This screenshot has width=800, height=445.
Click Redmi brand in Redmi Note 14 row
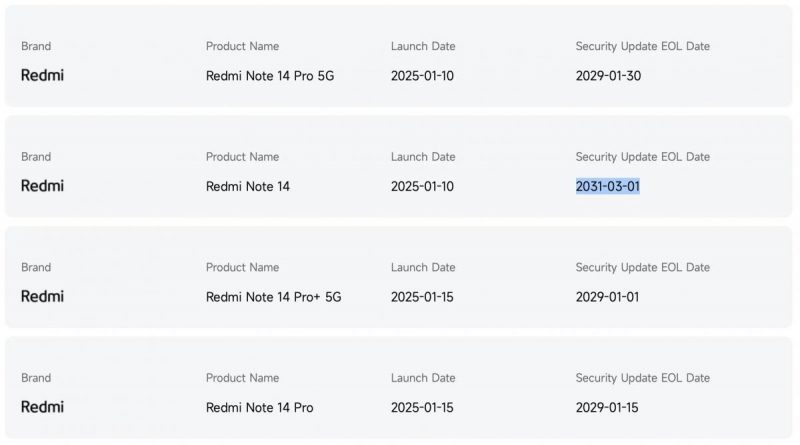[x=42, y=186]
